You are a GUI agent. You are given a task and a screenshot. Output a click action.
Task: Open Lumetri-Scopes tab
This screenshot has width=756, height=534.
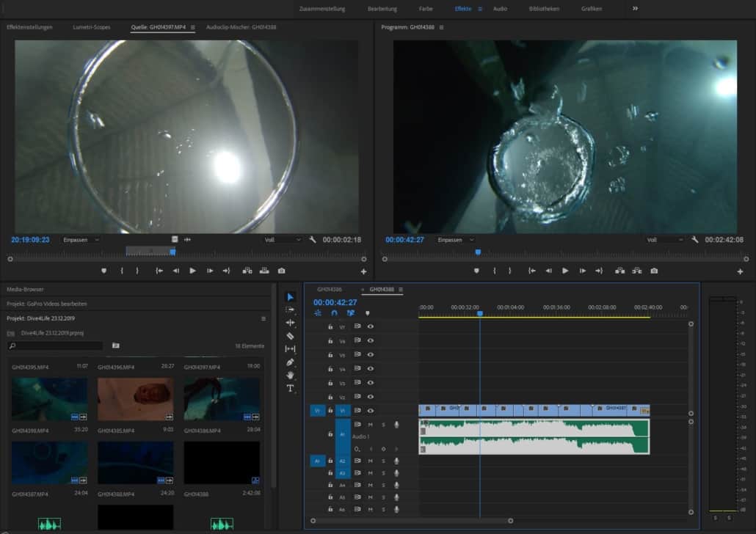tap(92, 27)
